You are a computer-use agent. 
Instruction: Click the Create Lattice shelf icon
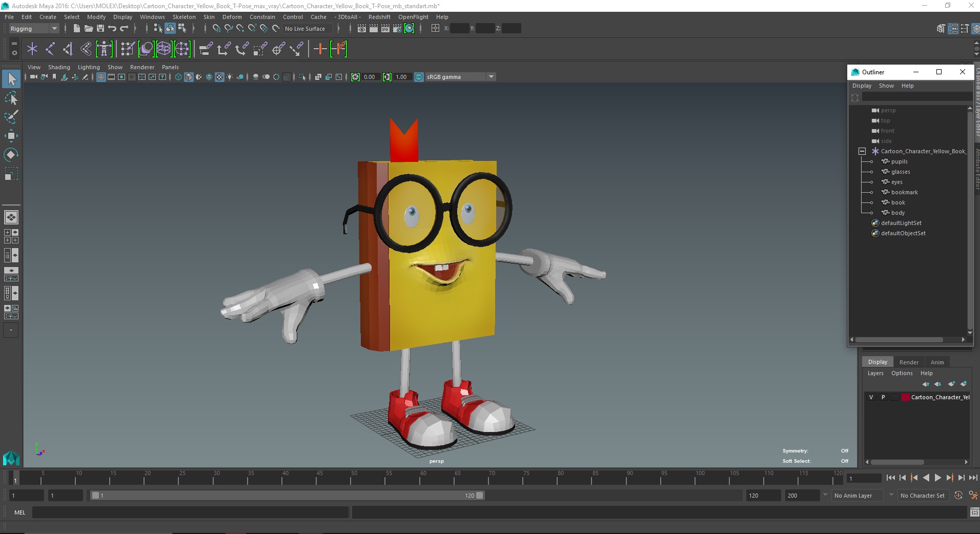[x=164, y=49]
